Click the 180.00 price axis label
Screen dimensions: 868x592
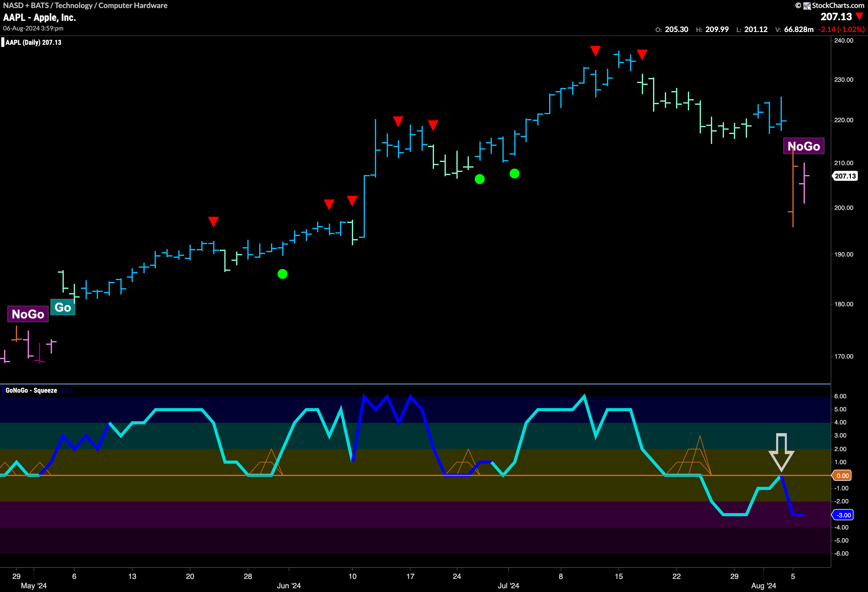844,304
